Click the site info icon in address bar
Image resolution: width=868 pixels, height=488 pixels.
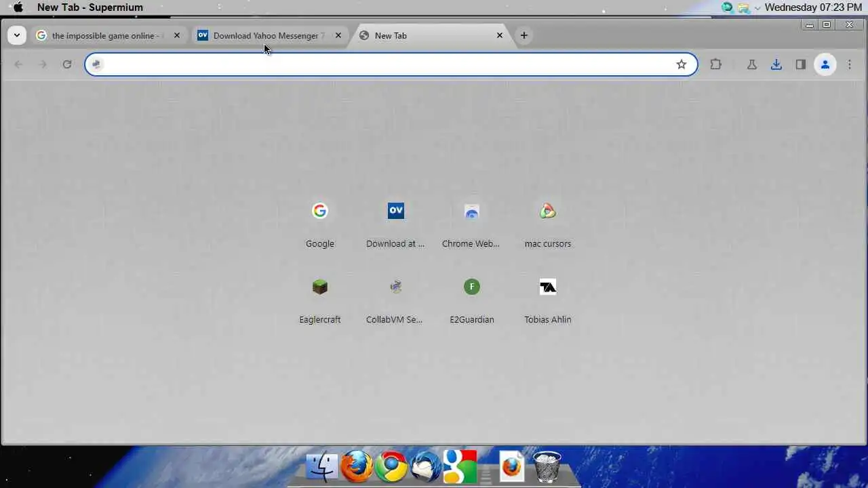pyautogui.click(x=96, y=64)
